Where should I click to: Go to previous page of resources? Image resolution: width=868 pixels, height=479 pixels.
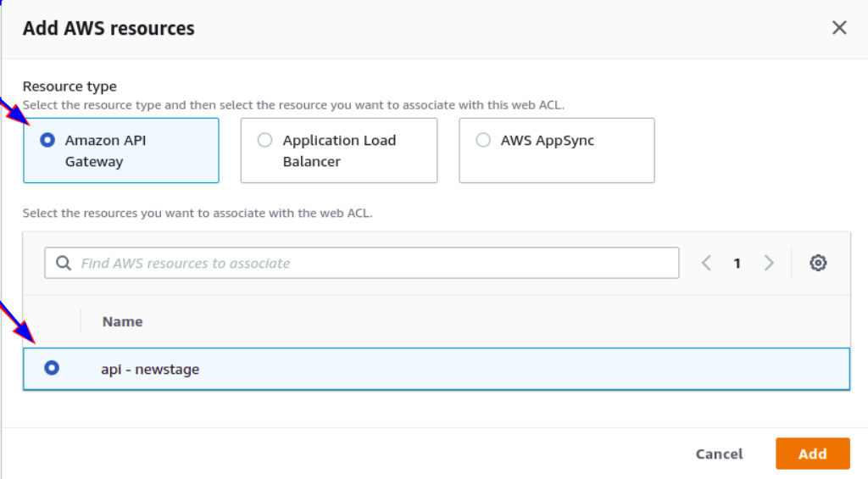pos(706,263)
